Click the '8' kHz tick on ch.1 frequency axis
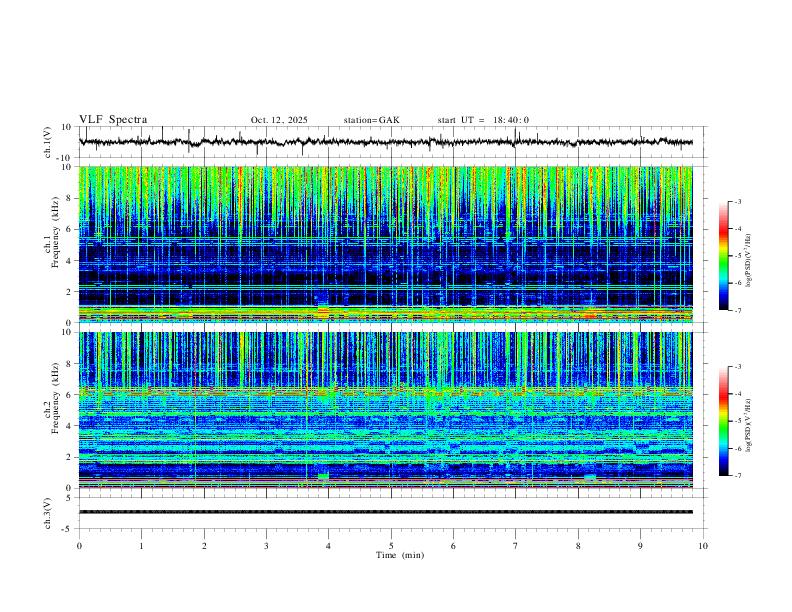This screenshot has width=792, height=612. coord(70,198)
